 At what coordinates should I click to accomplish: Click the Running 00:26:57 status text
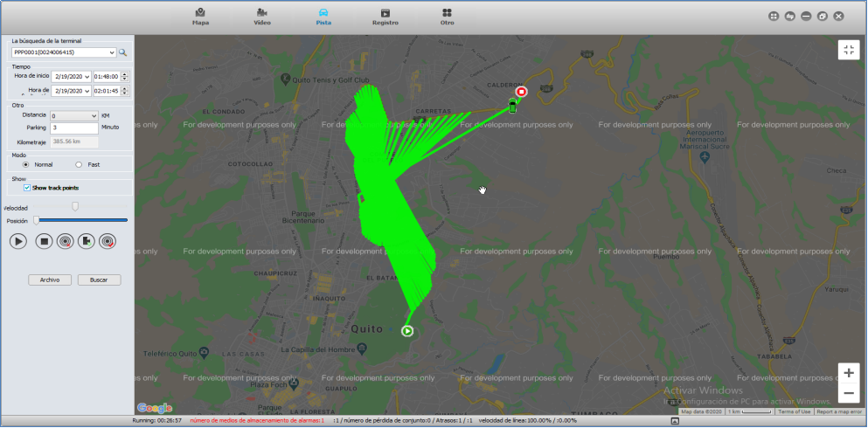coord(157,421)
